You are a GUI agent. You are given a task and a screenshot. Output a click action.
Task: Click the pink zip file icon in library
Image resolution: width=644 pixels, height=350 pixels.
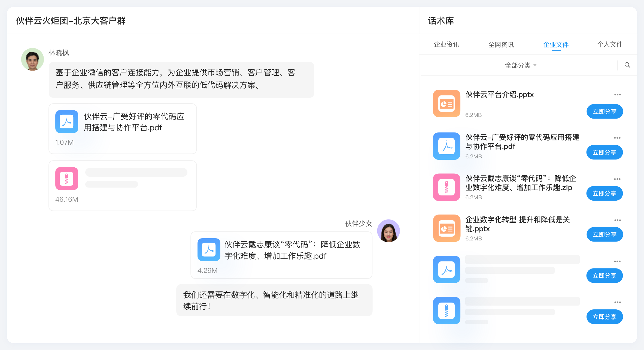click(446, 187)
